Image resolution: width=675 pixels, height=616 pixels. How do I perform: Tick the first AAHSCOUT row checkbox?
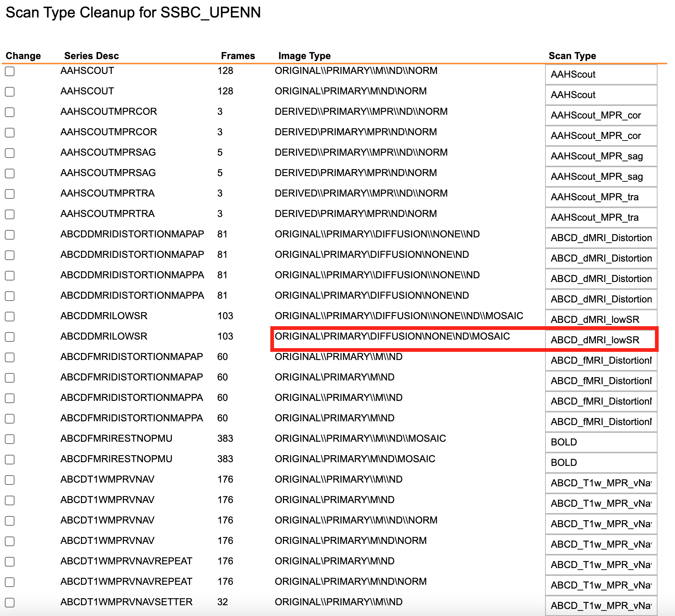(x=10, y=71)
